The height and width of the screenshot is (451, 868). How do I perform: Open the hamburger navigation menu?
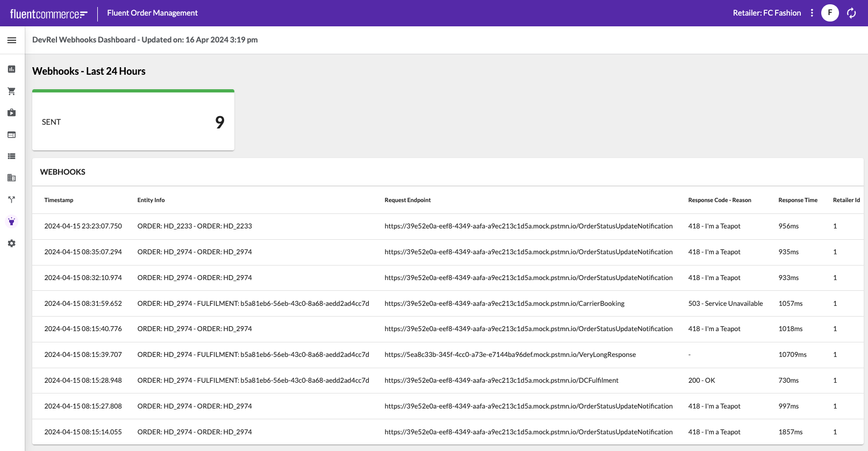tap(12, 40)
